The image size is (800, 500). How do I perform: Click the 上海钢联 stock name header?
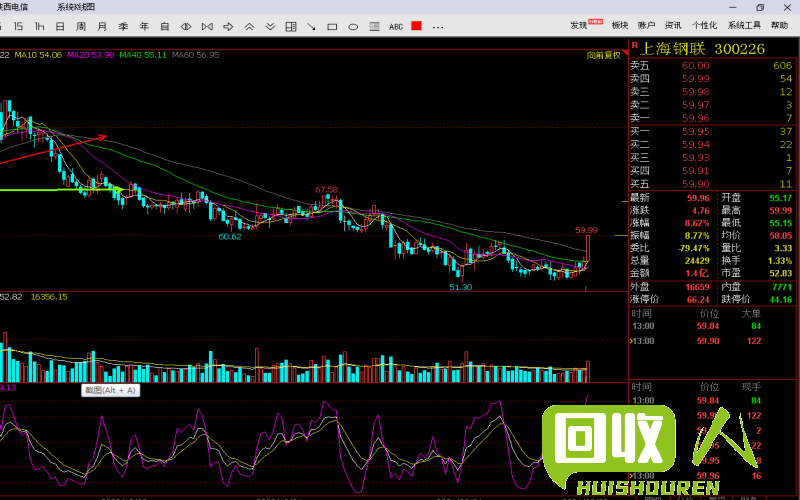[672, 48]
